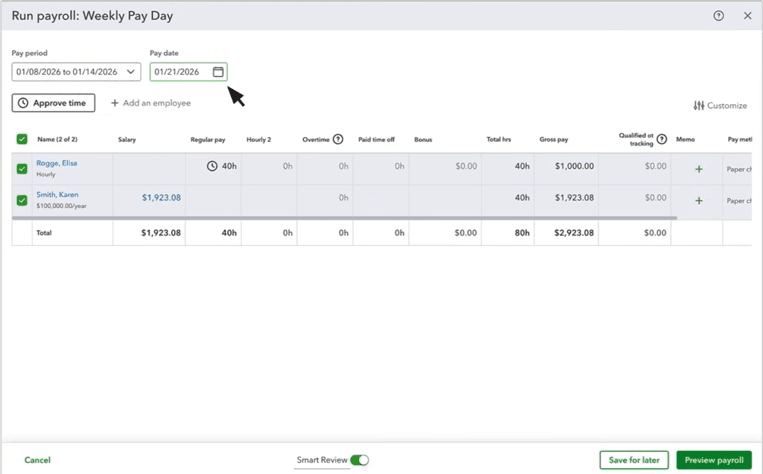Click the clock icon on Approve time
The image size is (763, 474).
click(23, 103)
